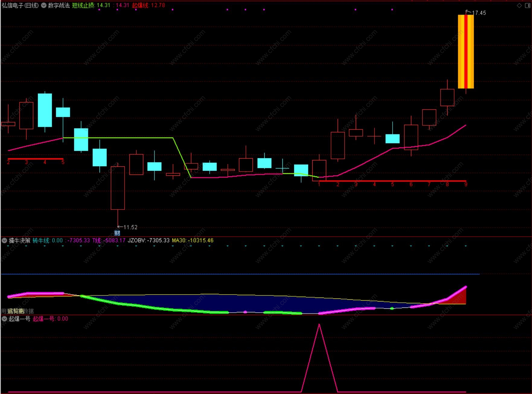
Task: Click the count number 6 under the red line
Action: click(x=411, y=184)
